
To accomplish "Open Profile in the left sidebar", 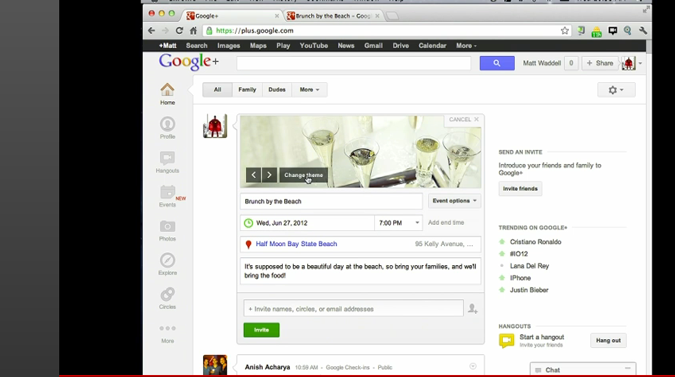I will (x=167, y=128).
